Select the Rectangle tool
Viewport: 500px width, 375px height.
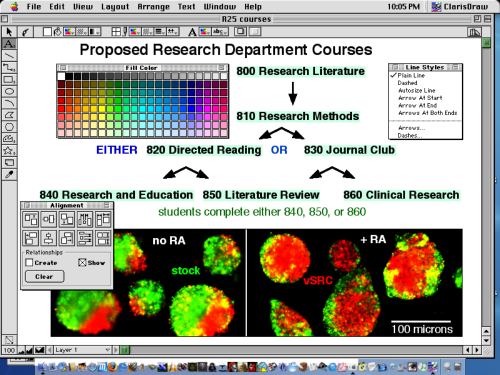(9, 80)
